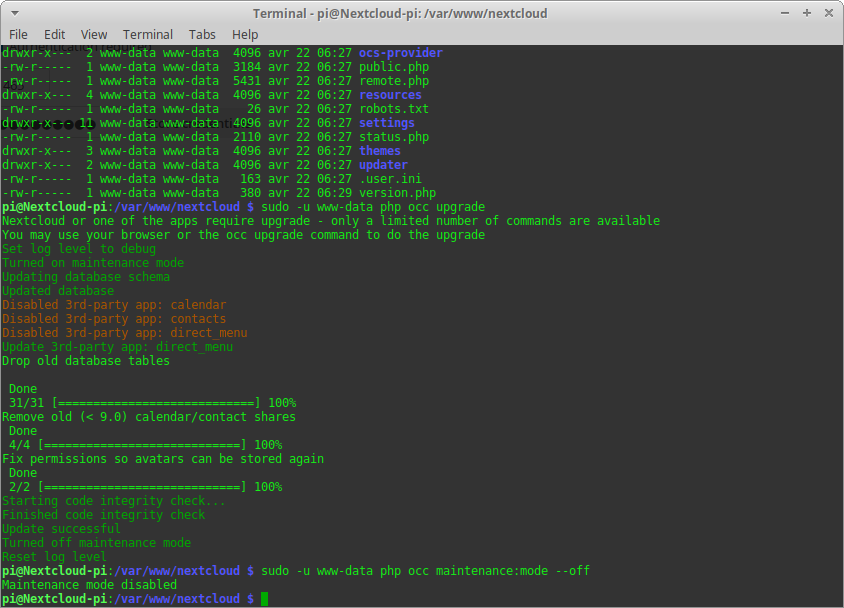844x608 pixels.
Task: Click the 'Reset log level' line
Action: pos(54,556)
